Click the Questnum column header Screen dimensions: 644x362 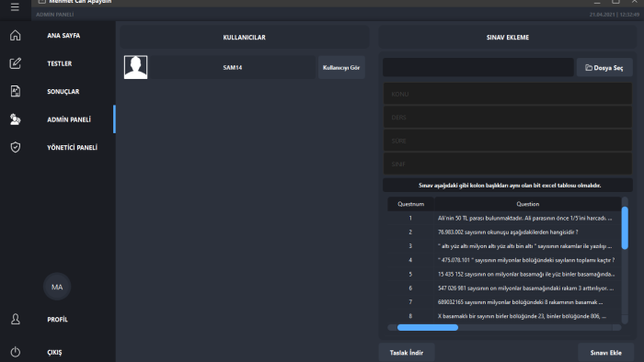point(410,204)
